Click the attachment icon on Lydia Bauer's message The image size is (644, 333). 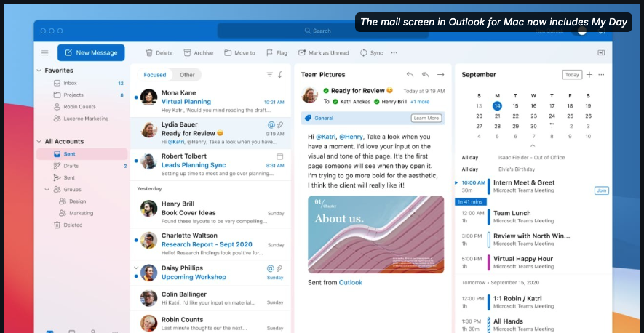click(280, 125)
